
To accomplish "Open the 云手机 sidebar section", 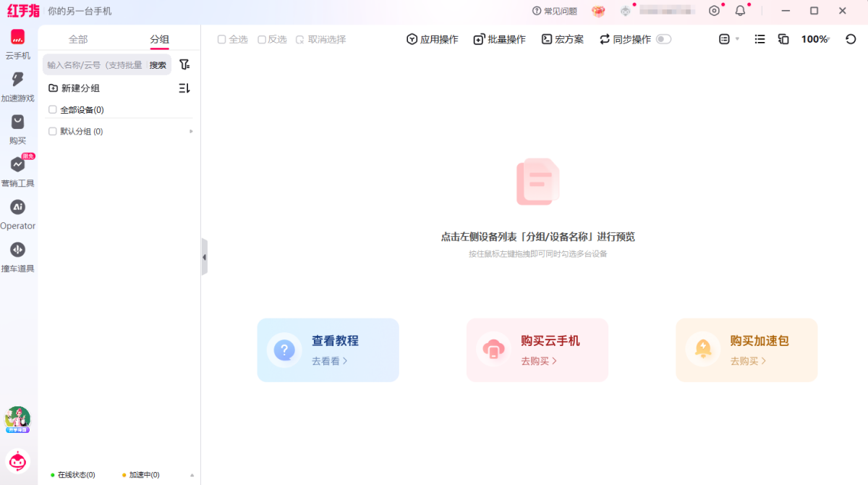I will [x=17, y=44].
